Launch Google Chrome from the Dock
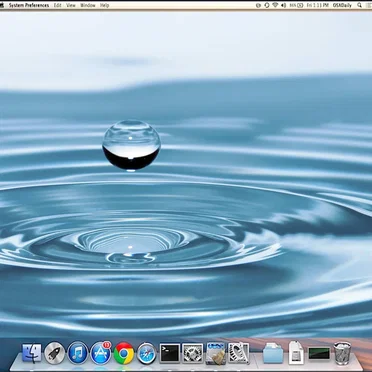The image size is (372, 372). pos(124,353)
